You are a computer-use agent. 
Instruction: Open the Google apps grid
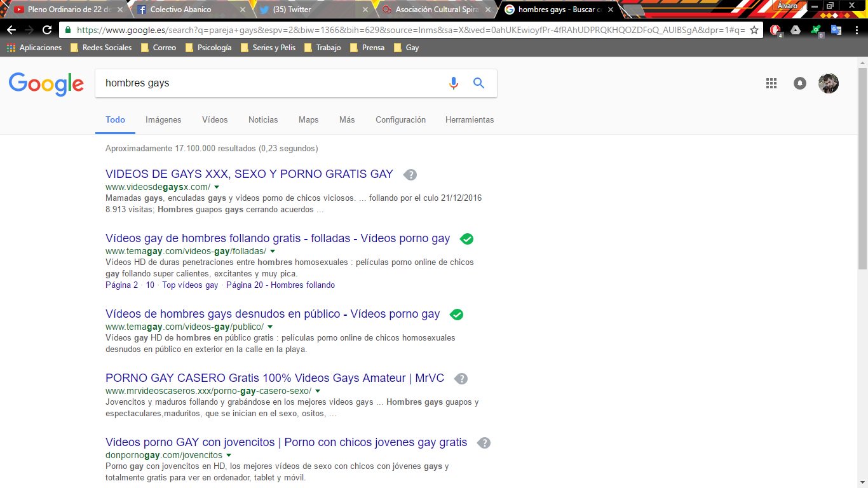(x=771, y=83)
